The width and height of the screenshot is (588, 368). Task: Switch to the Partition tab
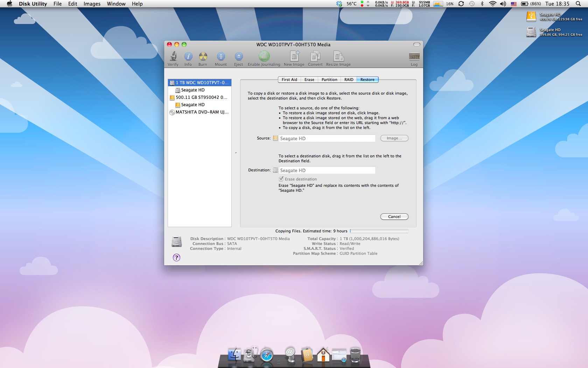(x=329, y=80)
